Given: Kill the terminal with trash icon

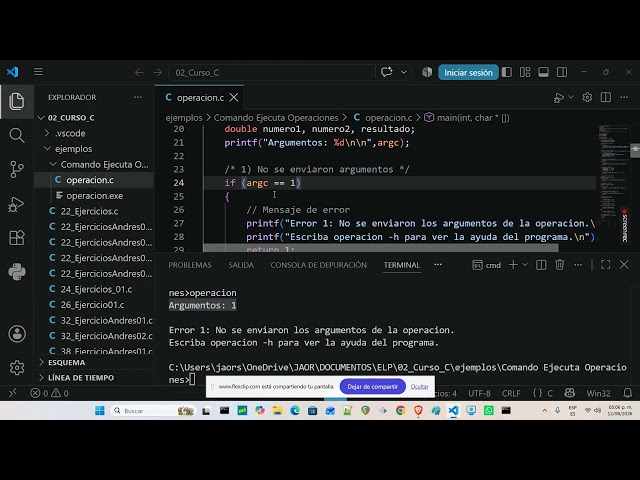Looking at the screenshot, I should [x=560, y=265].
